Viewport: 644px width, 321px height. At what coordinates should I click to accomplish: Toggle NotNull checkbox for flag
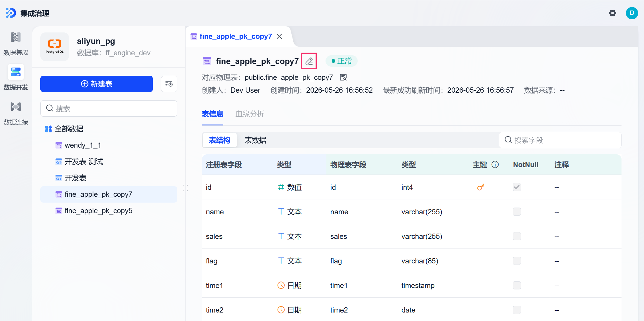click(x=517, y=261)
